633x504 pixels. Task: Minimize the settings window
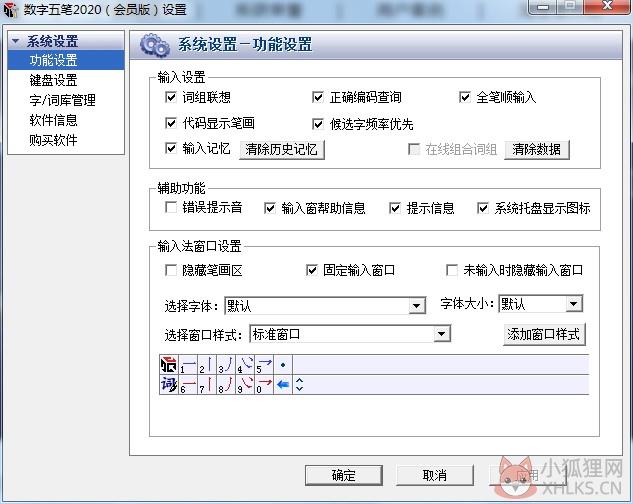tap(543, 6)
